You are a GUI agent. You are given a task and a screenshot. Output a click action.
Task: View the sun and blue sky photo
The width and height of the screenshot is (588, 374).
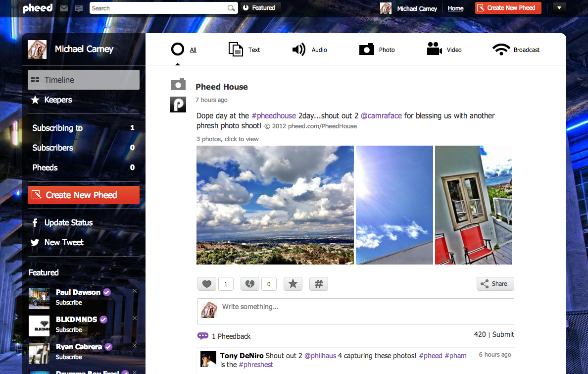pos(394,205)
